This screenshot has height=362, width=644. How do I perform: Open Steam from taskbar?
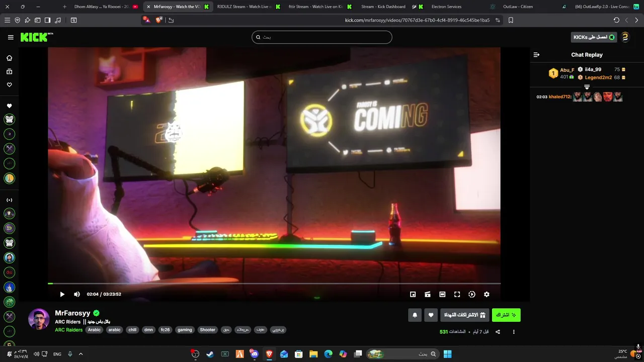pos(210,354)
